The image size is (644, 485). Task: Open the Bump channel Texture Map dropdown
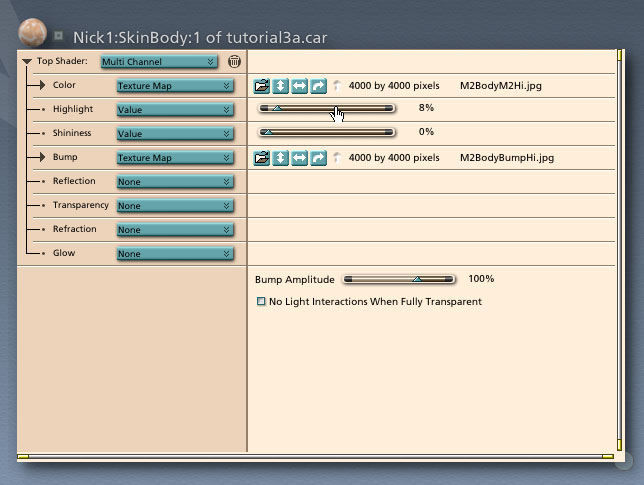pos(175,158)
